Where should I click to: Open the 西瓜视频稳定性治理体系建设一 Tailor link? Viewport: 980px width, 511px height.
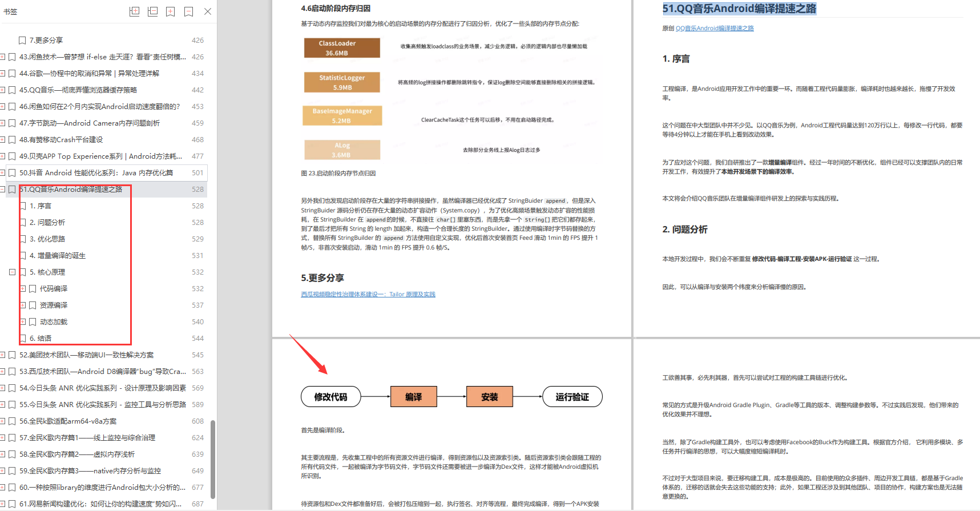[x=368, y=295]
